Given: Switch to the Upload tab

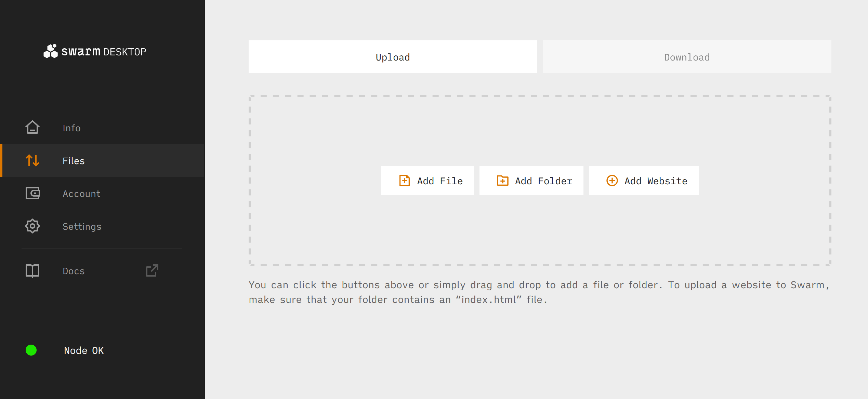Looking at the screenshot, I should coord(393,57).
